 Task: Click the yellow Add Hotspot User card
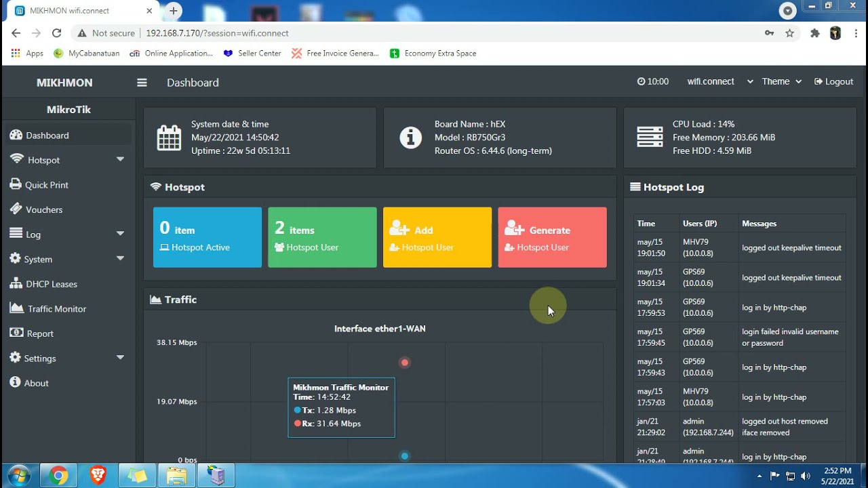pos(437,237)
